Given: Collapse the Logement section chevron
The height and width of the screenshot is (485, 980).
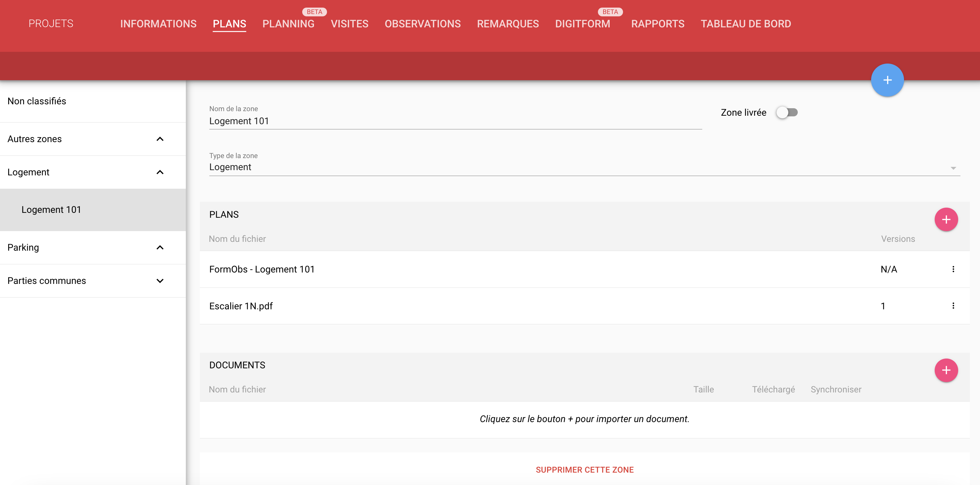Looking at the screenshot, I should coord(160,172).
